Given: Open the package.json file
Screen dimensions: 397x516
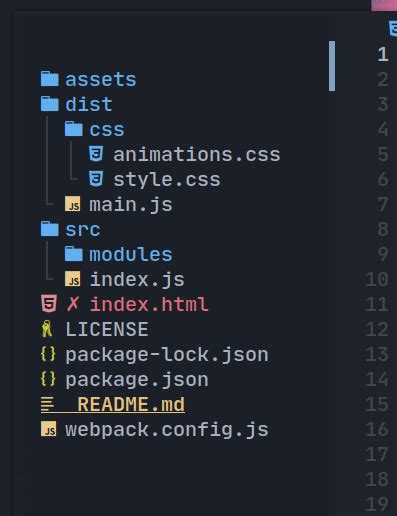Looking at the screenshot, I should [137, 380].
